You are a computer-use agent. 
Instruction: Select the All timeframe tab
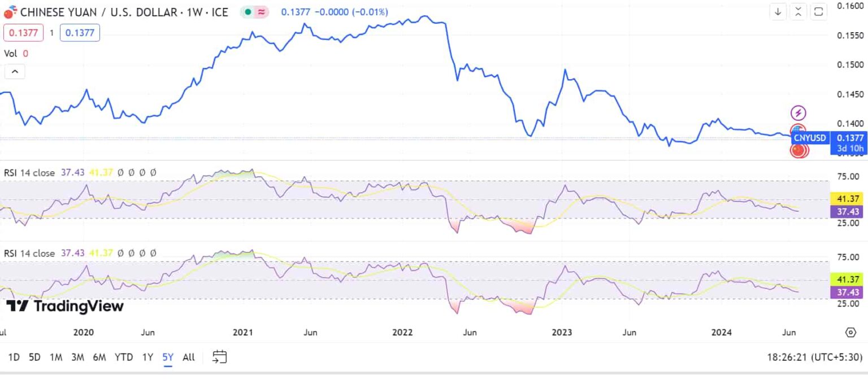pyautogui.click(x=188, y=357)
